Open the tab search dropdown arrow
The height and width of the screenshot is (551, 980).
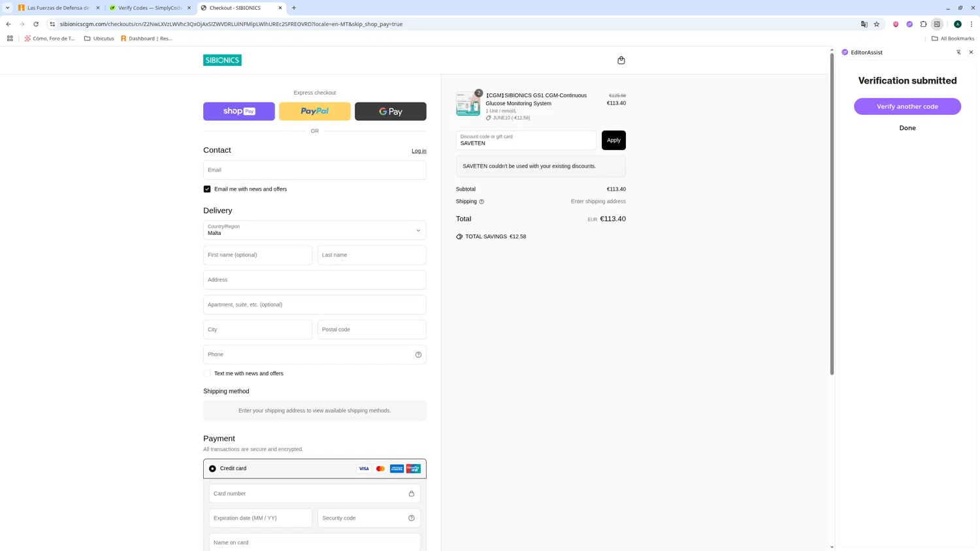click(x=8, y=8)
